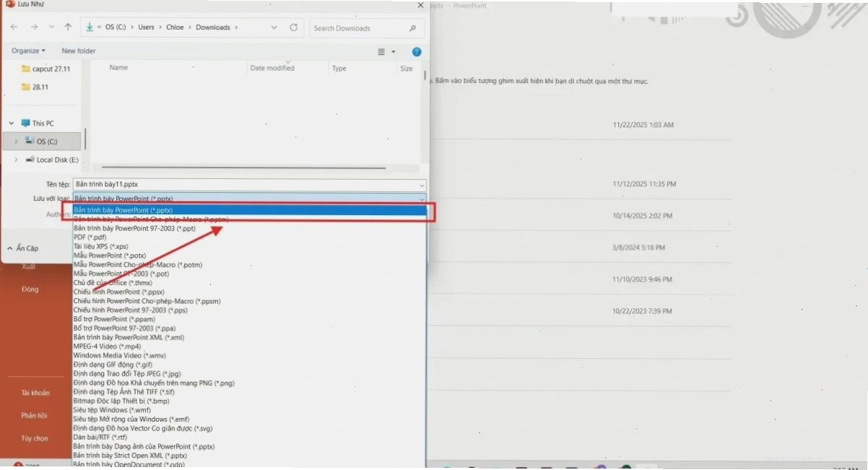Viewport: 868px width, 470px height.
Task: Click the search magnifier icon
Action: [x=412, y=28]
